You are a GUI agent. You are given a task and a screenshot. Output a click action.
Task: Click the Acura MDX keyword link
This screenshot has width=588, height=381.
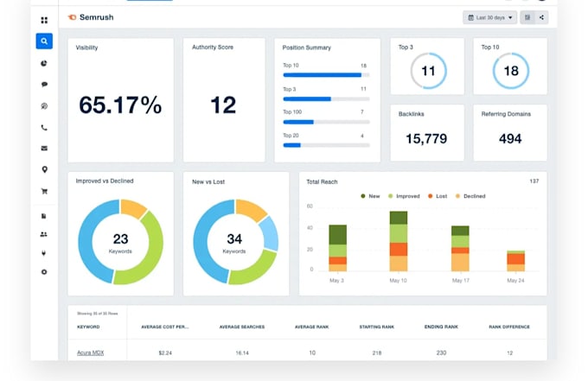91,352
